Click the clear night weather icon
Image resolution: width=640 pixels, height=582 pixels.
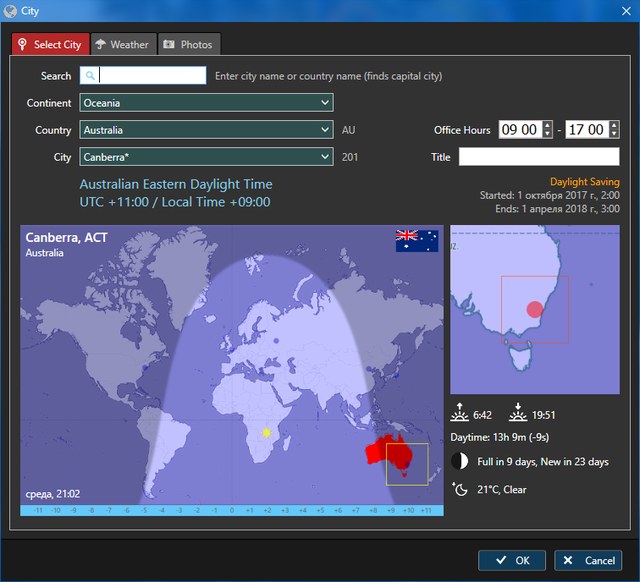pos(460,489)
